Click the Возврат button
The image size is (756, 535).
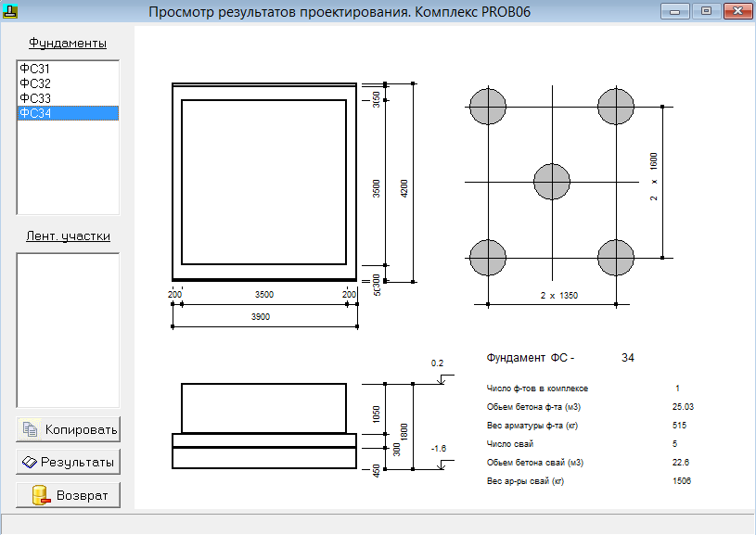pyautogui.click(x=68, y=495)
